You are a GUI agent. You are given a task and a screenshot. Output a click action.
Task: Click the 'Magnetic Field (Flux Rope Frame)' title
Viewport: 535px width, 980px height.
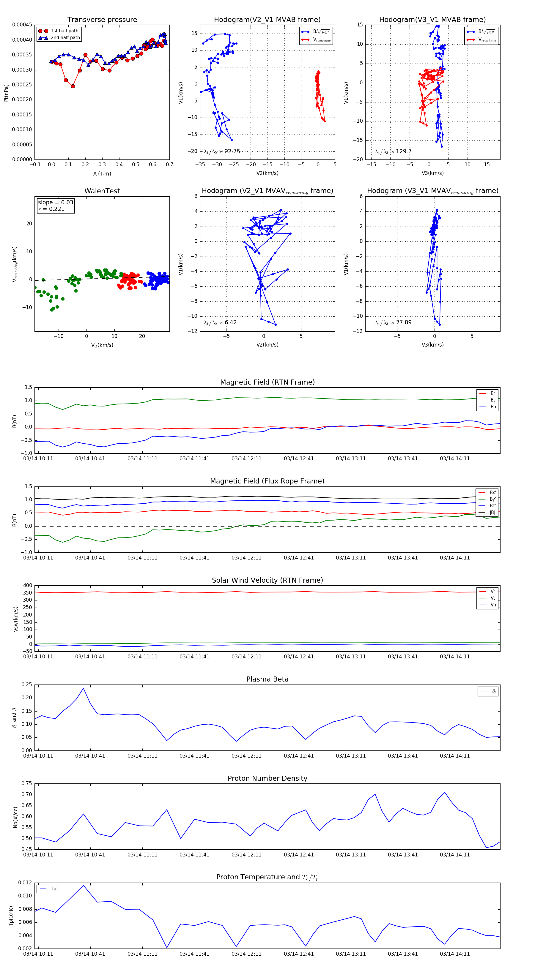[267, 481]
